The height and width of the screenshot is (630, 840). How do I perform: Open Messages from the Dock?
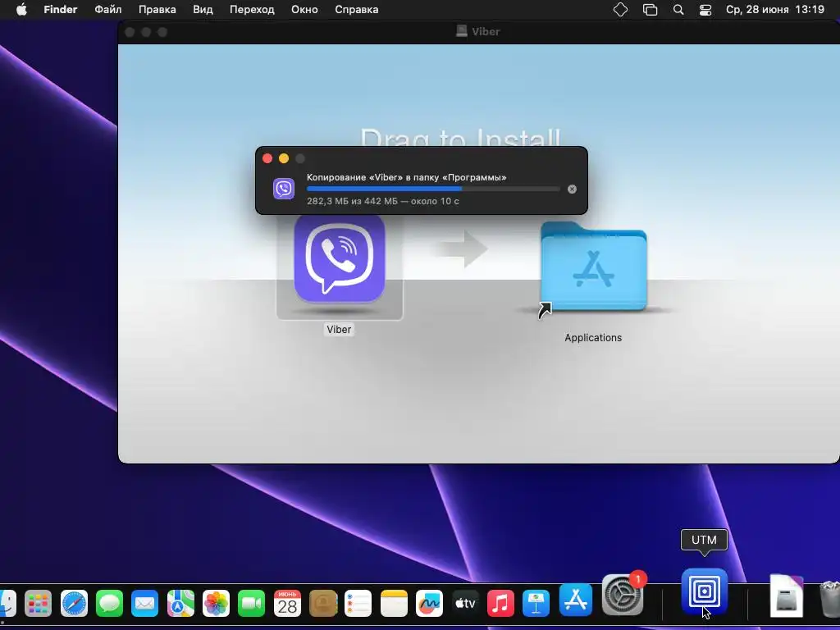pyautogui.click(x=109, y=605)
